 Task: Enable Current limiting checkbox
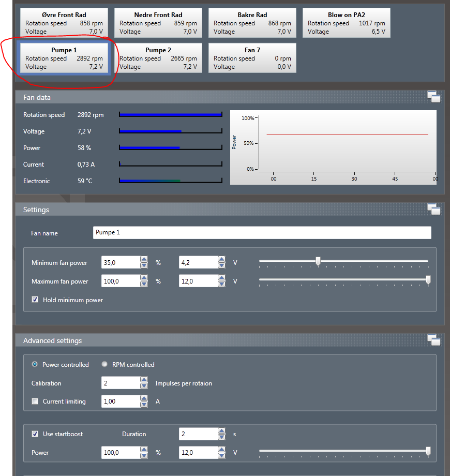pos(35,401)
